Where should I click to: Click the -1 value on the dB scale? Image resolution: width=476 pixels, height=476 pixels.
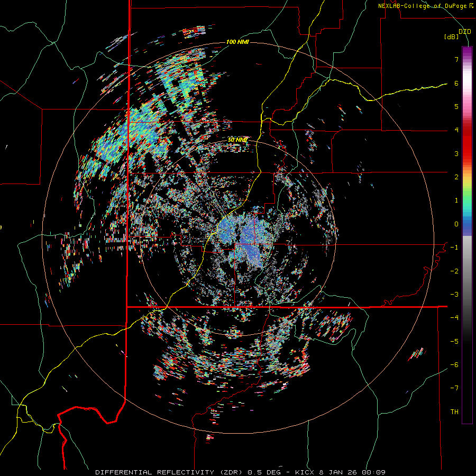(454, 248)
